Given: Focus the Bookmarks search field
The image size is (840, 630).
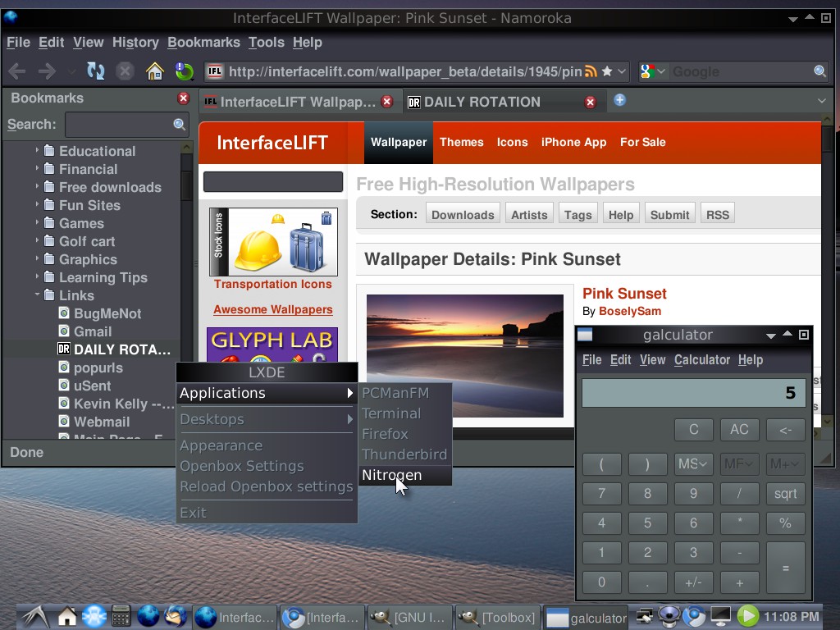Looking at the screenshot, I should tap(126, 125).
